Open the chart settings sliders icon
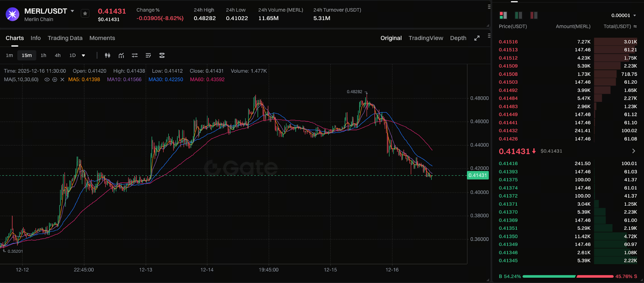 (x=135, y=56)
